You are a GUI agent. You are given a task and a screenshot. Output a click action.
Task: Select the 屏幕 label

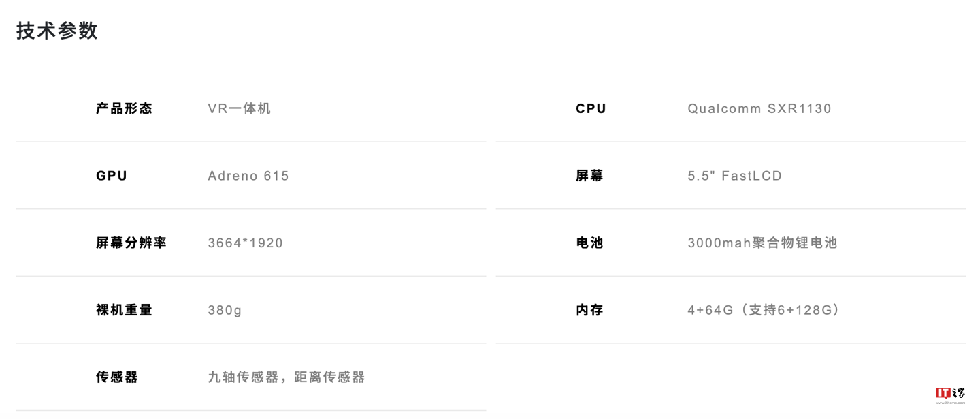(589, 176)
